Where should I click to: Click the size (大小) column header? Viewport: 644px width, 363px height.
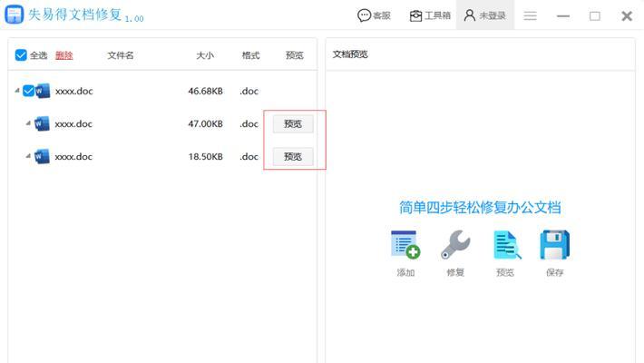(205, 55)
